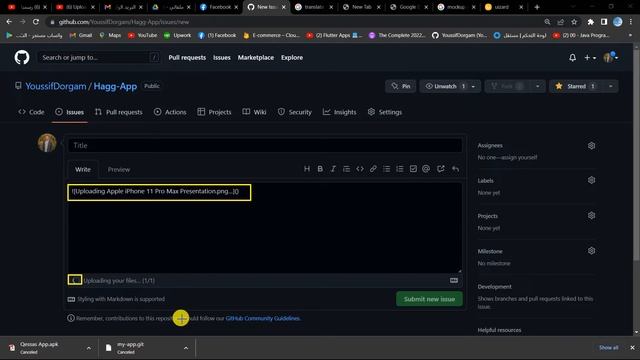Go to Explore in top navigation
This screenshot has height=360, width=640.
292,58
